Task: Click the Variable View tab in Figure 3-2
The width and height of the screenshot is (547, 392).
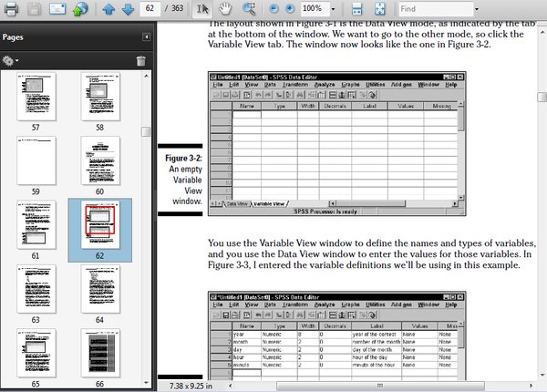Action: (269, 203)
